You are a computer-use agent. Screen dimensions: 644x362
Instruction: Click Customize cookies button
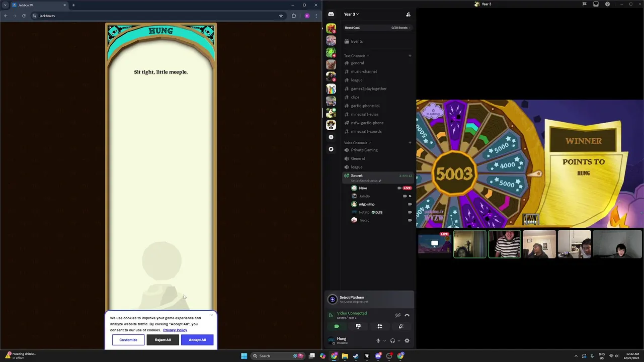tap(128, 340)
